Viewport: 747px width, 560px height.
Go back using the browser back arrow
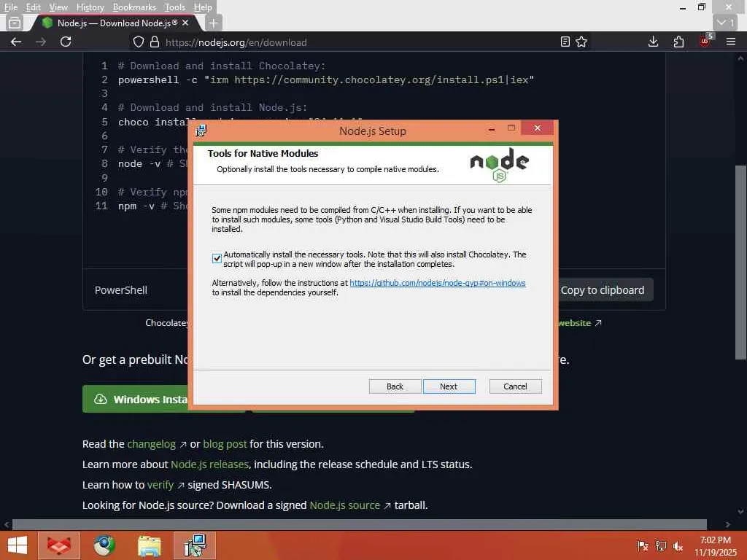click(16, 42)
